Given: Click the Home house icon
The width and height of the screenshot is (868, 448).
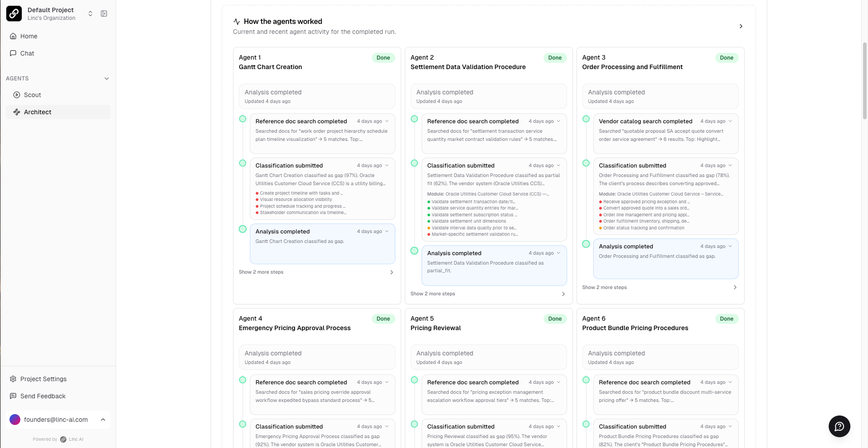Looking at the screenshot, I should 13,36.
